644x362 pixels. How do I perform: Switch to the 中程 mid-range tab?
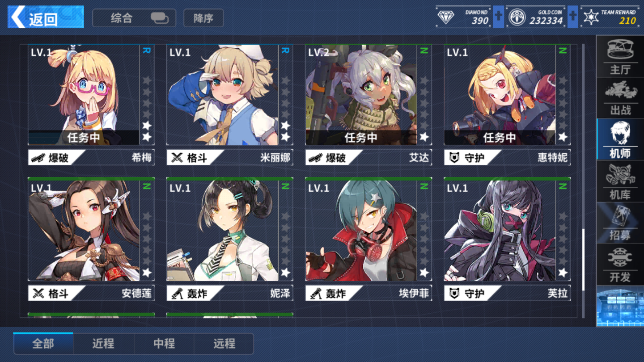[164, 343]
